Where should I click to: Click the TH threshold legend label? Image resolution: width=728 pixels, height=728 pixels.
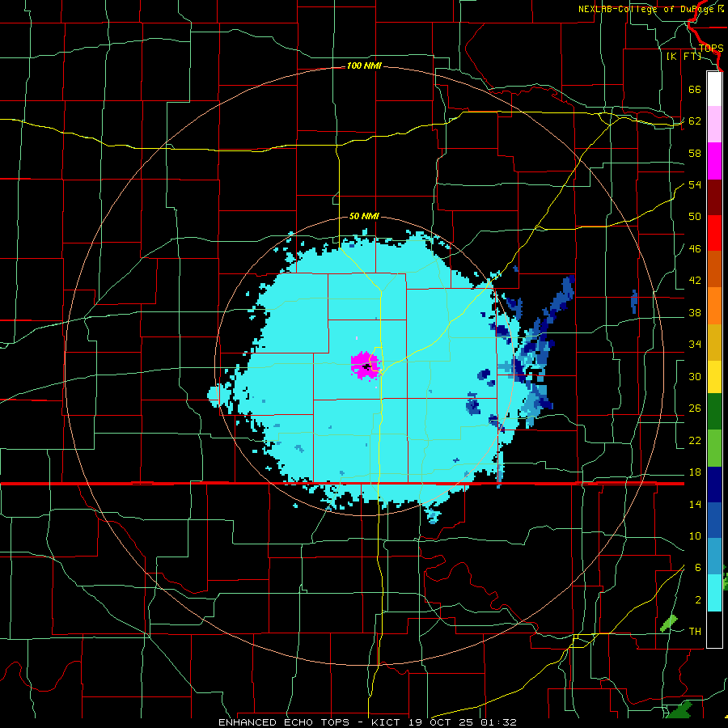(x=695, y=632)
